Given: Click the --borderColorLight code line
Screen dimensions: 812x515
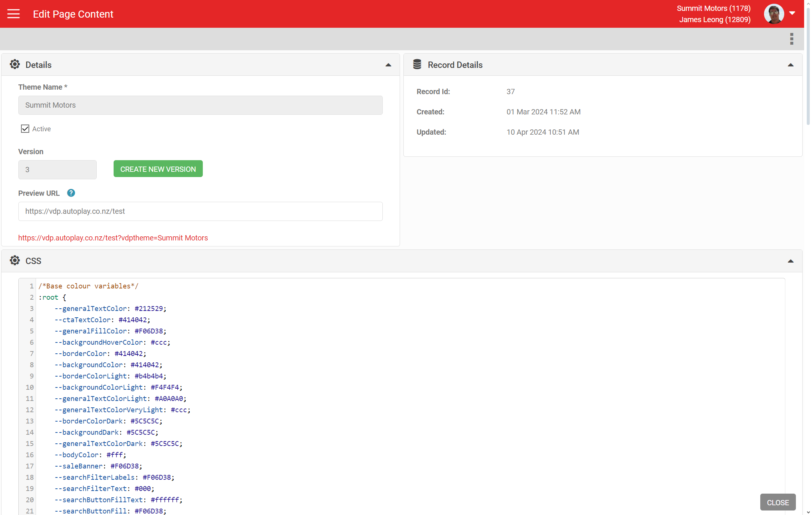Looking at the screenshot, I should [x=110, y=376].
